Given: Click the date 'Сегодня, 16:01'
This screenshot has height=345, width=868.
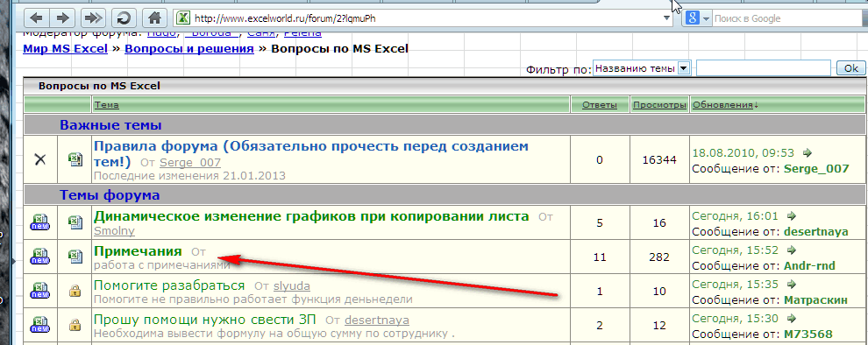Looking at the screenshot, I should pos(735,216).
